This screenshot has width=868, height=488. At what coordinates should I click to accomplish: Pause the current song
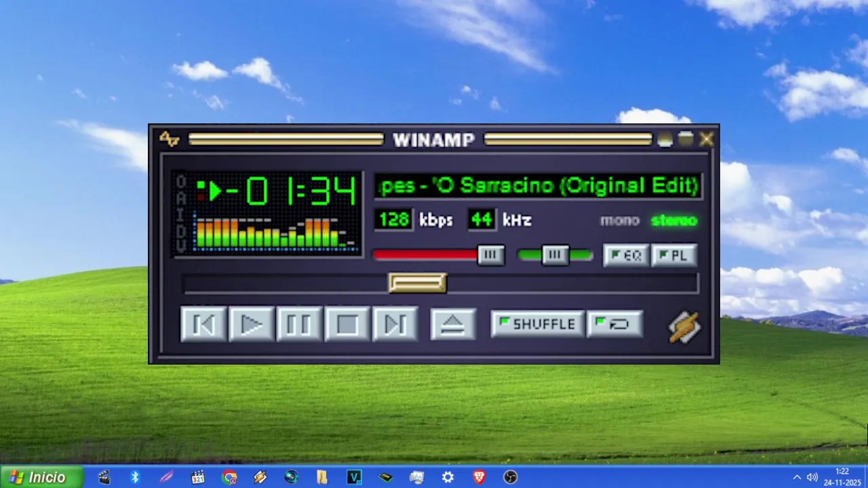(x=299, y=325)
